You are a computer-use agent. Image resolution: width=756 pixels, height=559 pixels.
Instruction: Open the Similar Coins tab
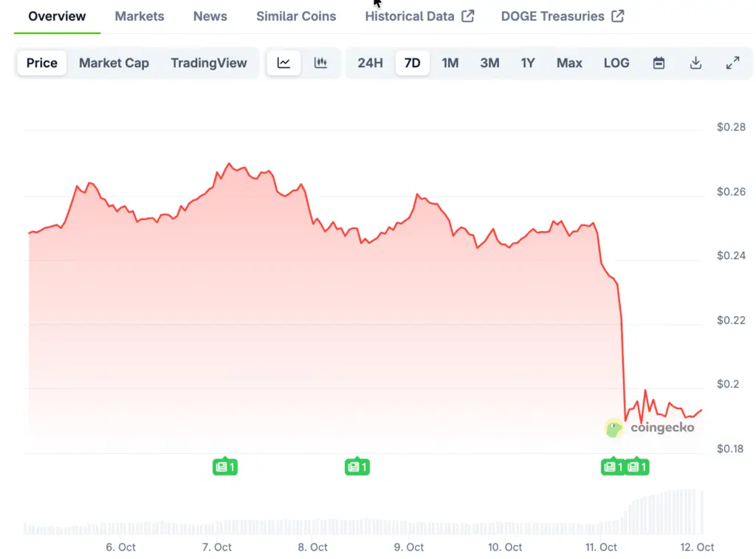(x=296, y=16)
